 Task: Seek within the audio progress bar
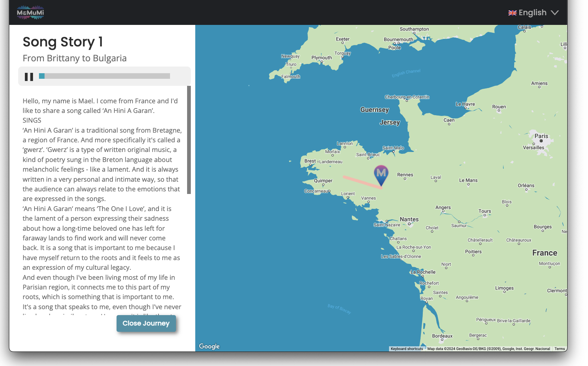[104, 76]
